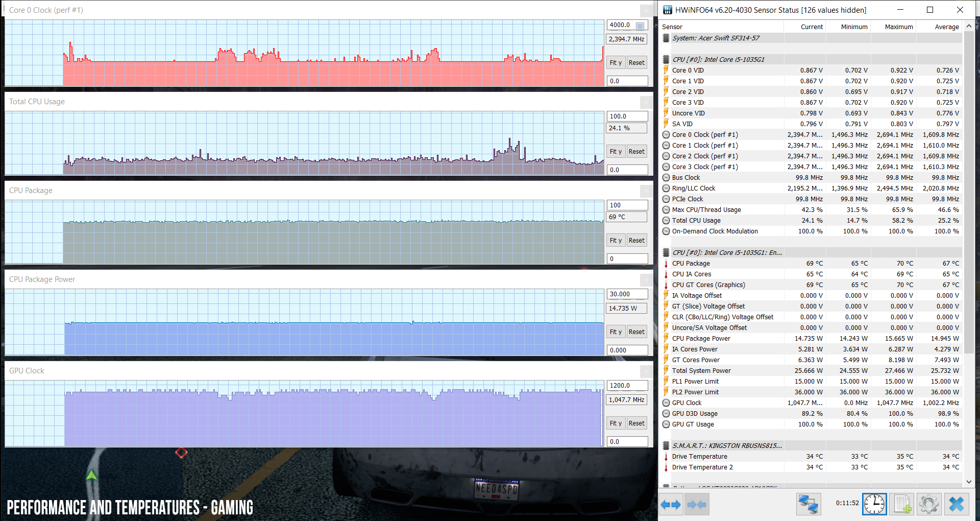Select the PL2 Power Limit row
The height and width of the screenshot is (521, 980).
[x=812, y=392]
